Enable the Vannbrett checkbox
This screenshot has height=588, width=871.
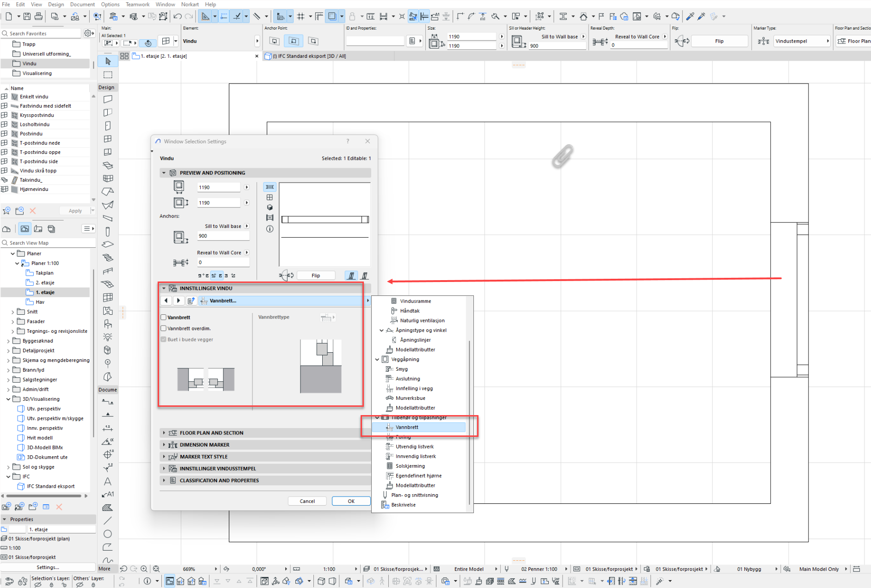pos(164,318)
